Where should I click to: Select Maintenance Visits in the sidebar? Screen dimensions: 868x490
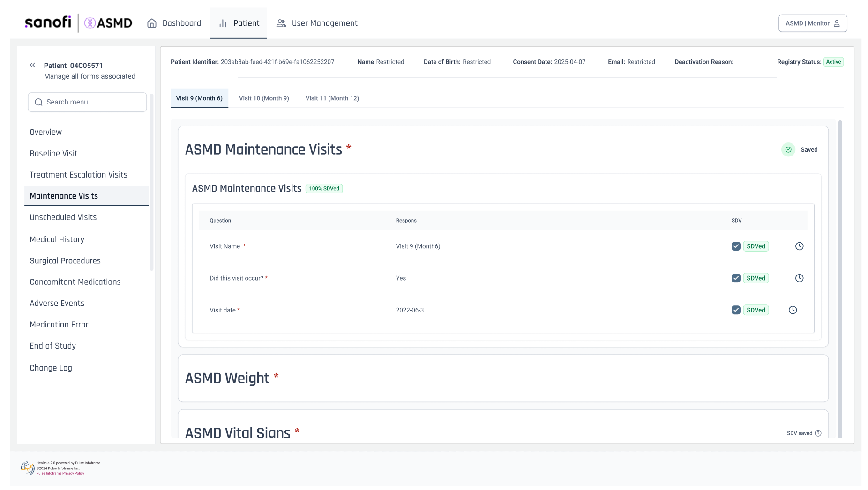(86, 196)
